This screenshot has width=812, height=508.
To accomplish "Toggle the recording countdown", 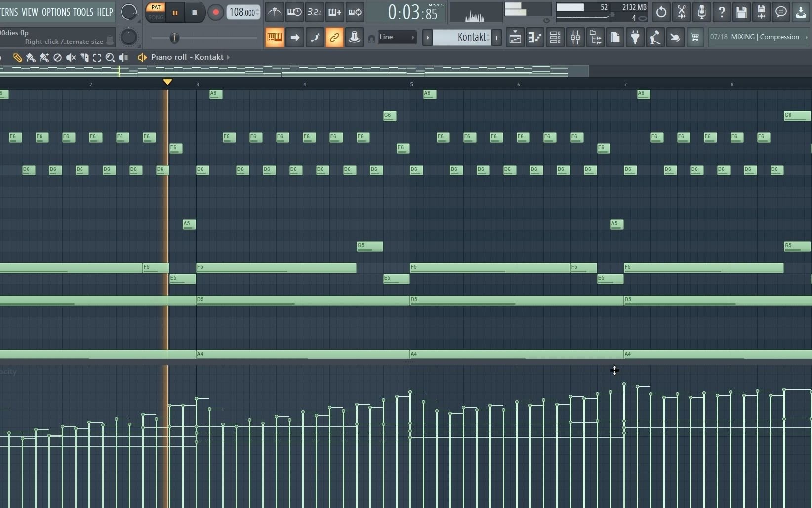I will click(x=315, y=12).
